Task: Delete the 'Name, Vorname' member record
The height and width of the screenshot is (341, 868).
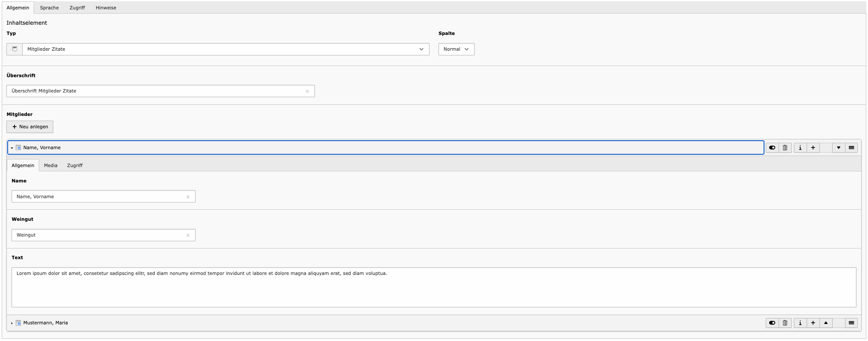Action: click(785, 148)
